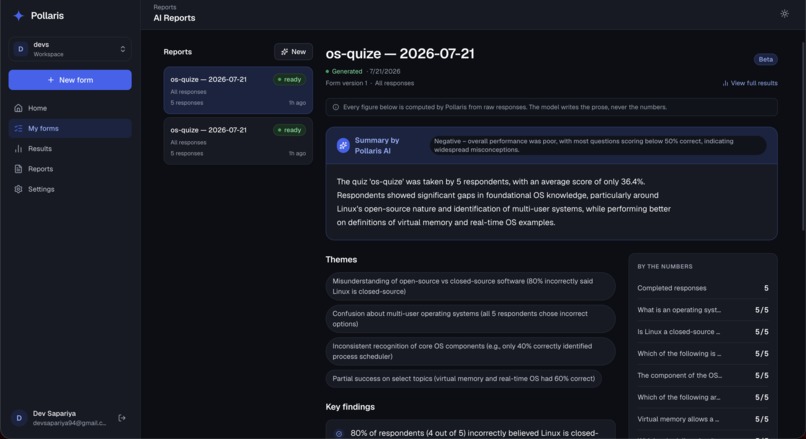
Task: Click the Themes section heading
Action: pyautogui.click(x=341, y=260)
